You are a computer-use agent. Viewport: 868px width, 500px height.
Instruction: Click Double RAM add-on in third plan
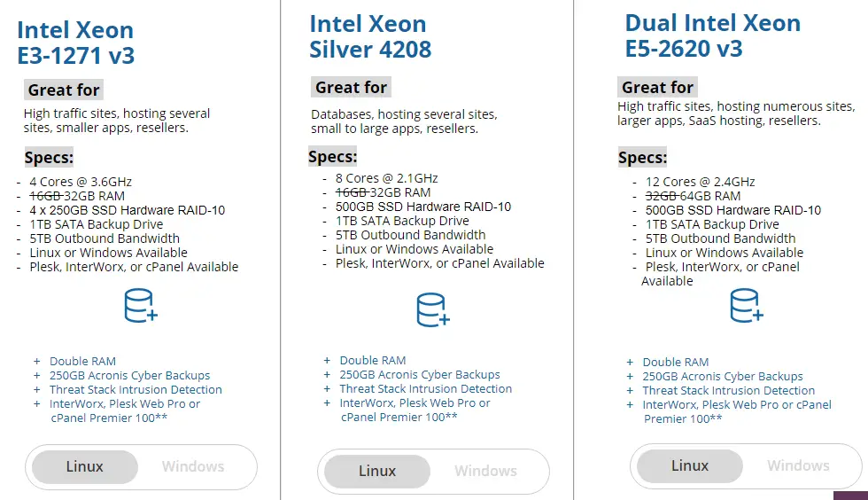[675, 363]
